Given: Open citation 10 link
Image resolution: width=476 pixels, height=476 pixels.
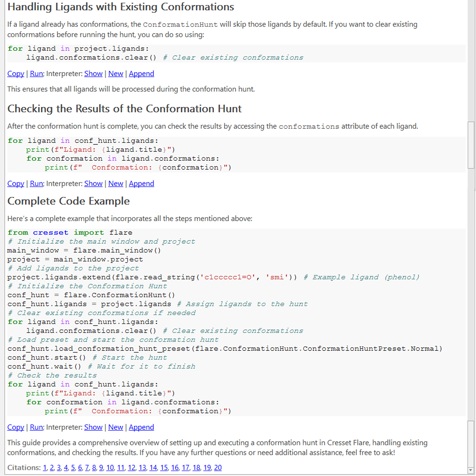Looking at the screenshot, I should point(110,468).
